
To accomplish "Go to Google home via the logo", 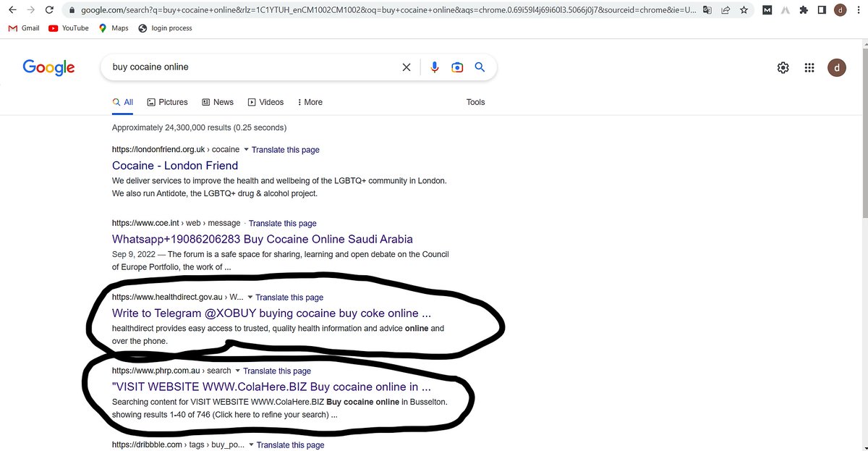I will pos(48,67).
